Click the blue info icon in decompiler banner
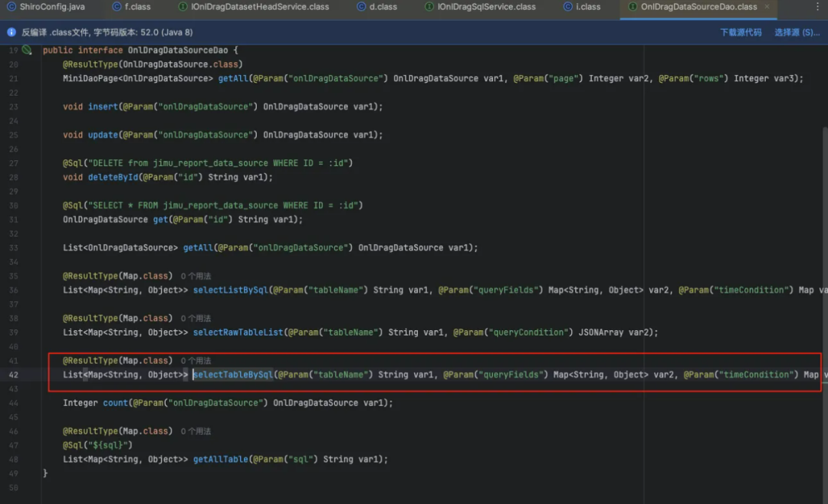Screen dimensions: 828x504 pyautogui.click(x=11, y=32)
